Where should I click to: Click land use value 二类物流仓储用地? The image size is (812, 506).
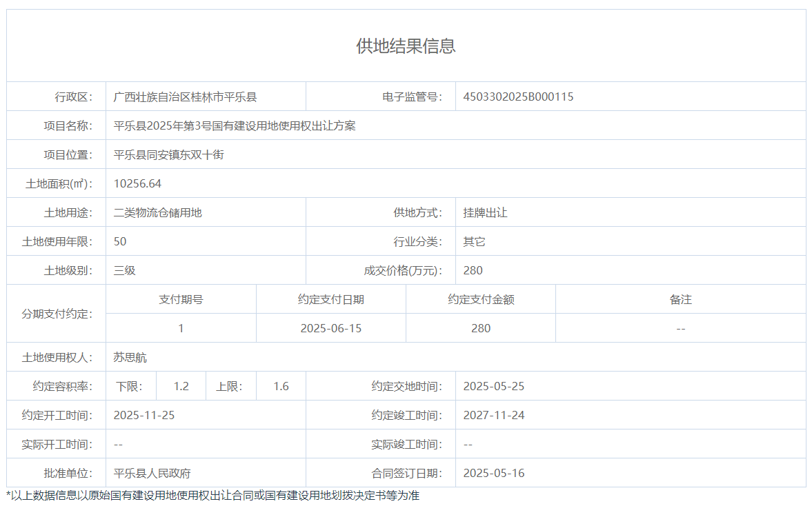(x=158, y=213)
